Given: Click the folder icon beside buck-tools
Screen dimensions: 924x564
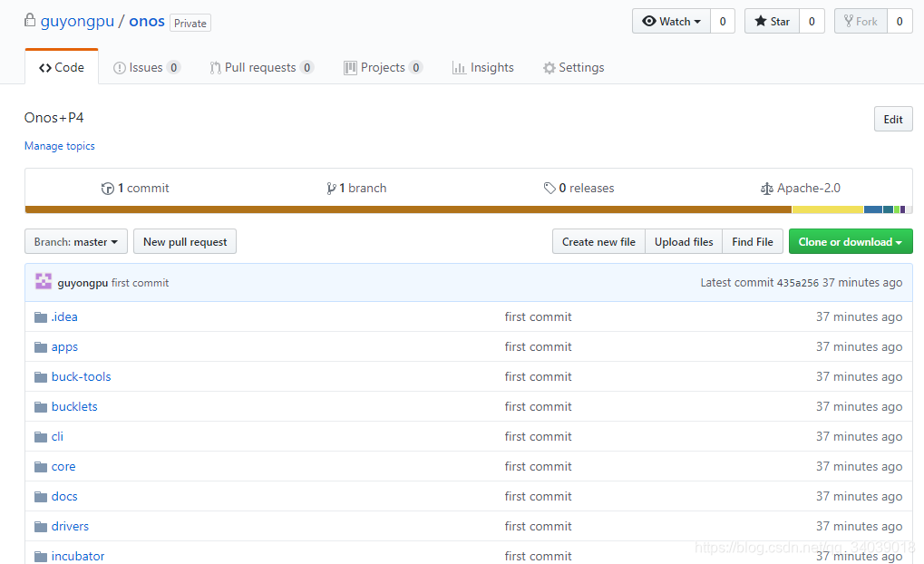Looking at the screenshot, I should [x=41, y=377].
